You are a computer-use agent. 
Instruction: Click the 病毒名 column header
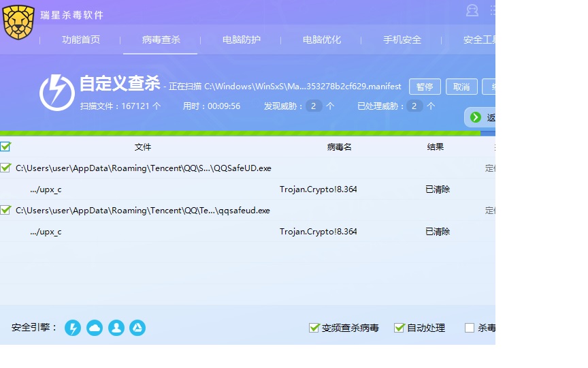click(339, 147)
